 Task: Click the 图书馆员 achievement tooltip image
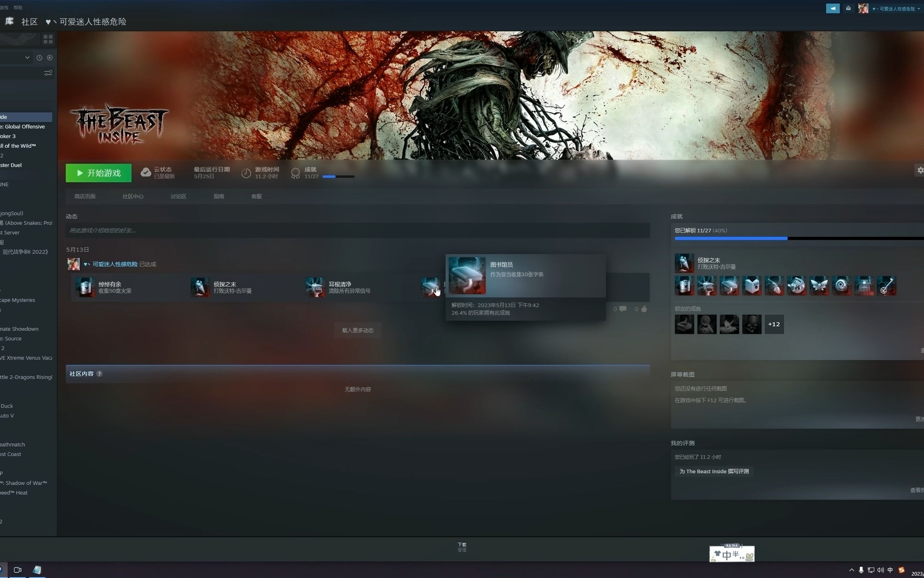pos(467,276)
